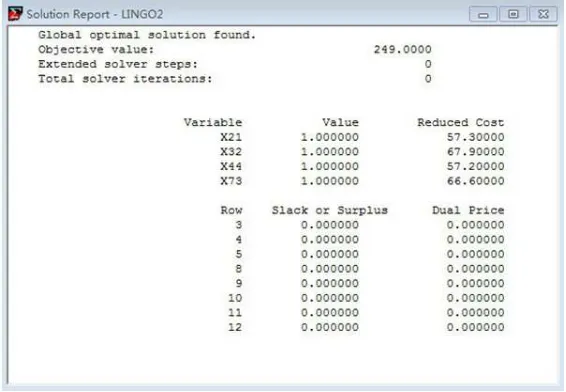
Task: Click the 'Value' column header
Action: coord(340,122)
